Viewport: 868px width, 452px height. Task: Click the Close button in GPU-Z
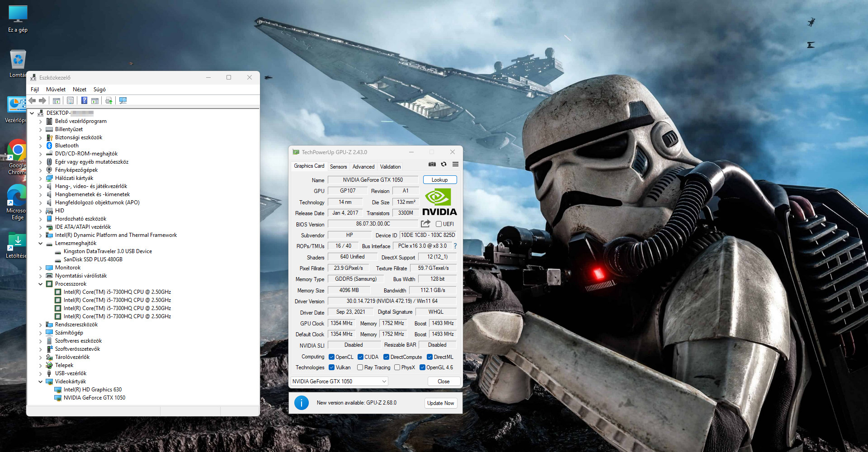(x=443, y=381)
